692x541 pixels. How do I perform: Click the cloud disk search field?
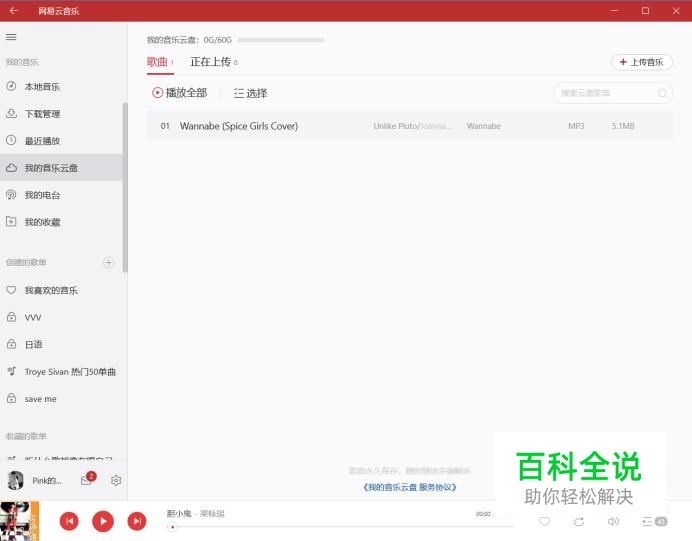(x=613, y=93)
